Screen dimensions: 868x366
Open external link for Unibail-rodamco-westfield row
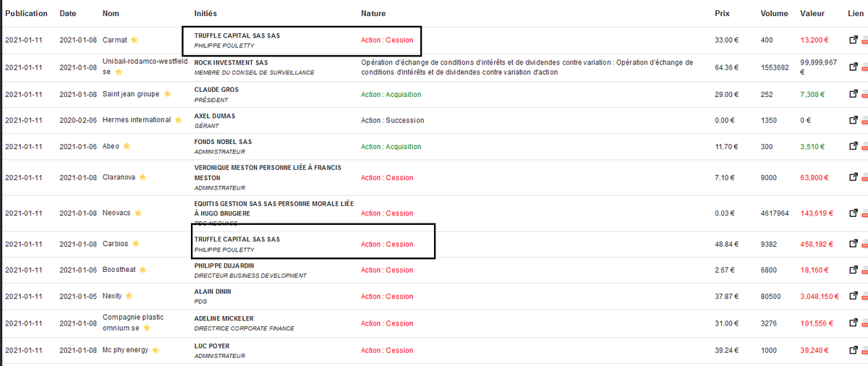[x=854, y=67]
